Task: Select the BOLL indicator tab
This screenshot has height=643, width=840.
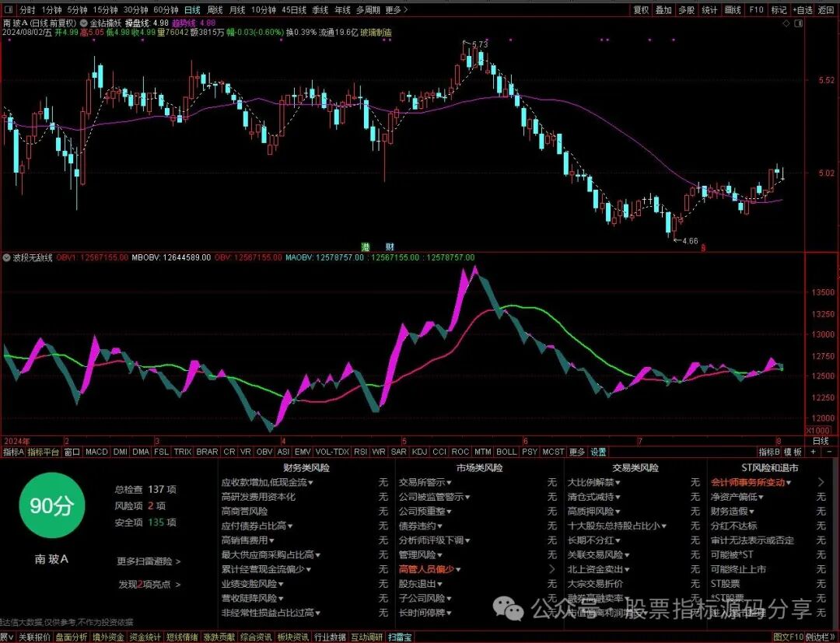Action: (506, 452)
